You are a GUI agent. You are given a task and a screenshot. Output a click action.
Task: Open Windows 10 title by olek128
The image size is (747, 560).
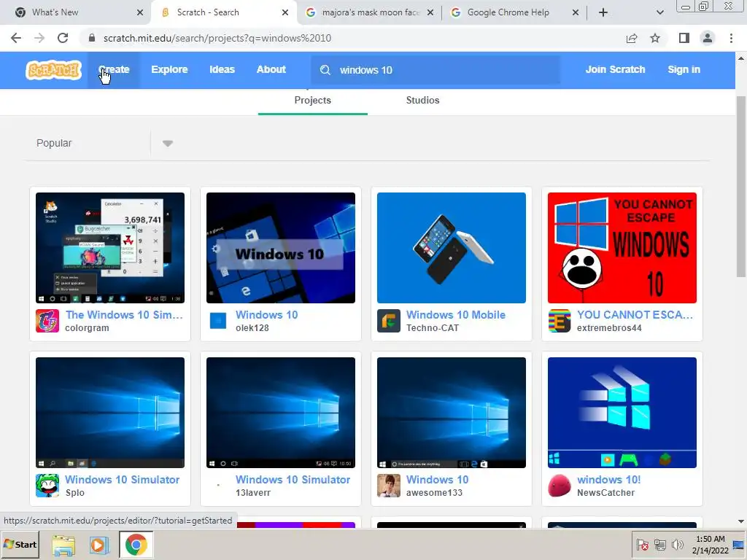point(266,315)
